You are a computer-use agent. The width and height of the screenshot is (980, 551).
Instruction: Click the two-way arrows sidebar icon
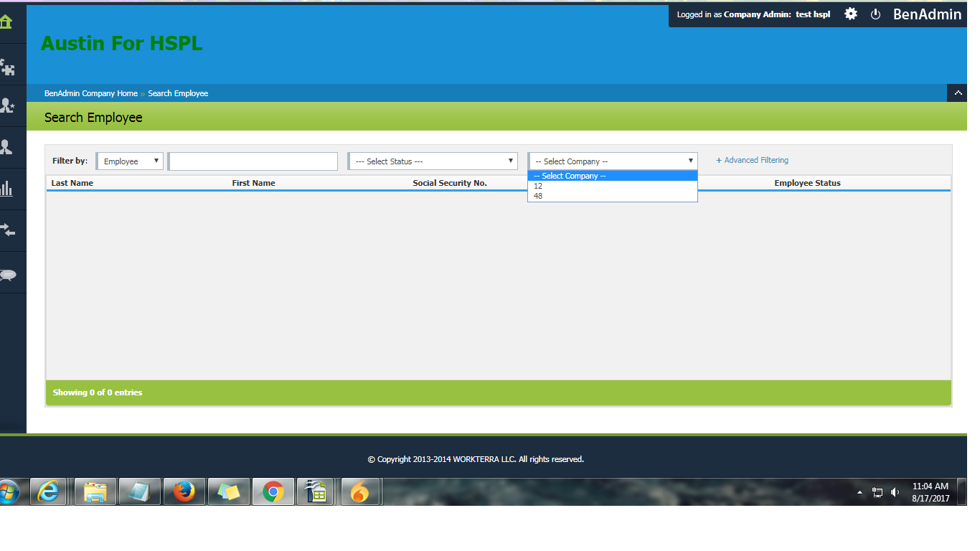click(x=7, y=230)
